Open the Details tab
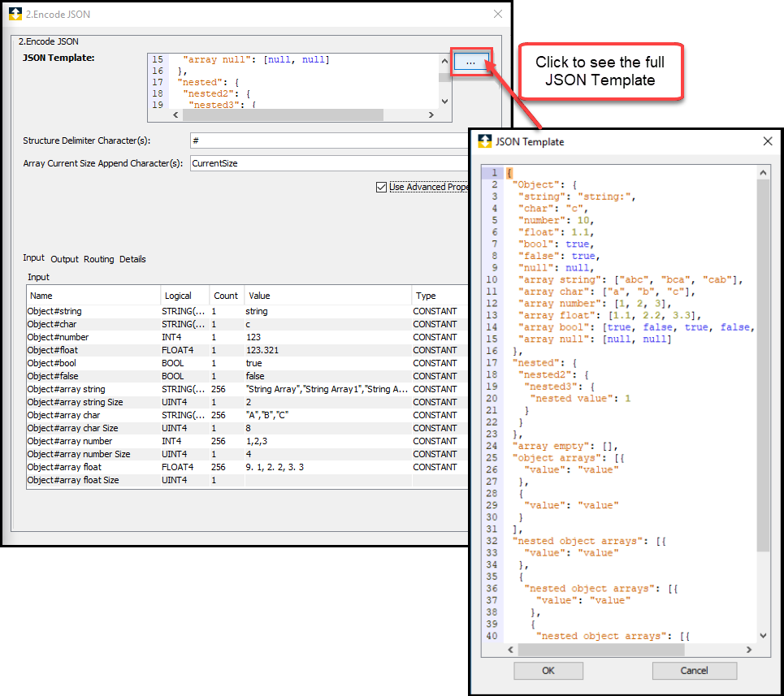Screen dimensions: 784x696 tap(132, 259)
